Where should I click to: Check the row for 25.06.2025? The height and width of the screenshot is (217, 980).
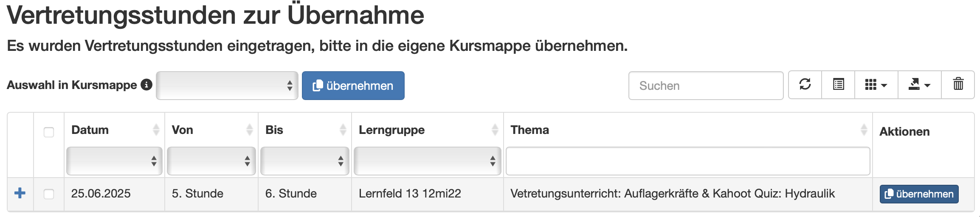(x=49, y=194)
